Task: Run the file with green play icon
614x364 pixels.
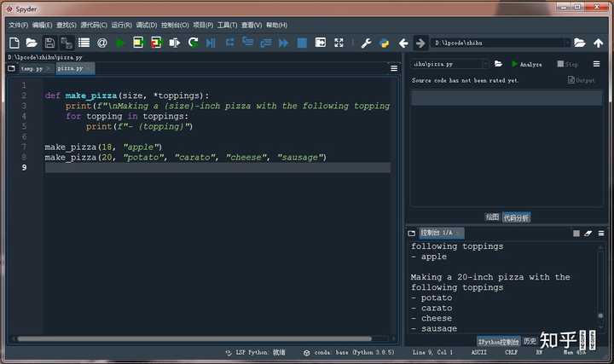Action: click(x=119, y=43)
